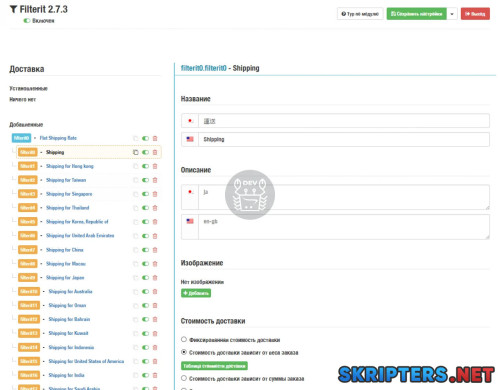This screenshot has height=390, width=500.
Task: Click the Japanese name input field
Action: (x=344, y=121)
